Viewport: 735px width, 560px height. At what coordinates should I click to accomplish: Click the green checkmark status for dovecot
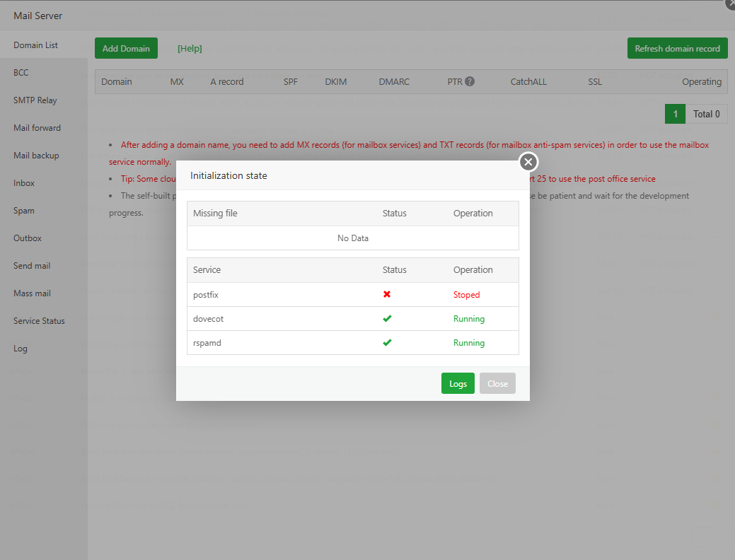click(387, 318)
